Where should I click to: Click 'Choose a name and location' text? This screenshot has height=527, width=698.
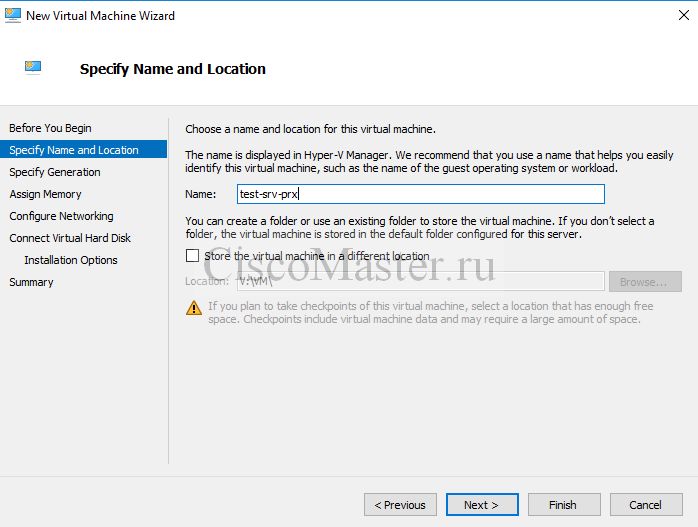click(310, 129)
